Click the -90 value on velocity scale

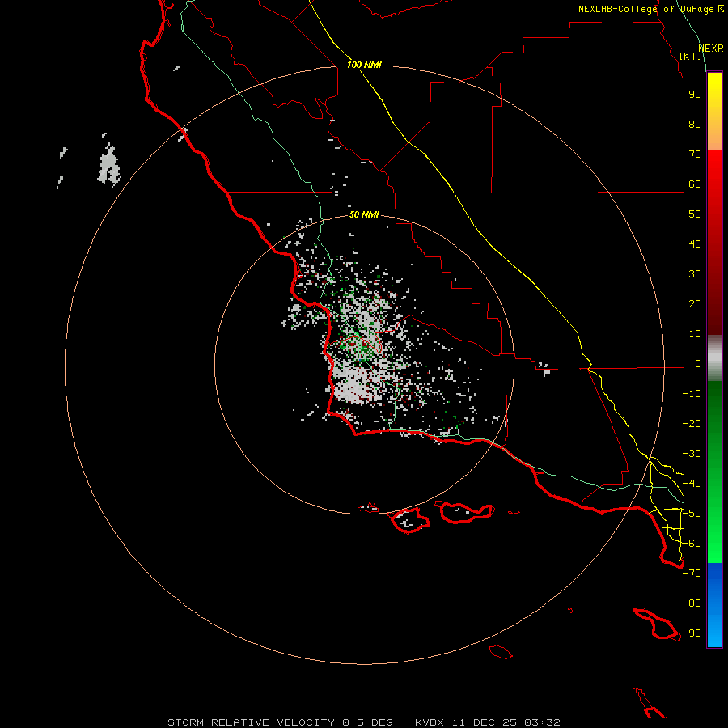pyautogui.click(x=692, y=633)
